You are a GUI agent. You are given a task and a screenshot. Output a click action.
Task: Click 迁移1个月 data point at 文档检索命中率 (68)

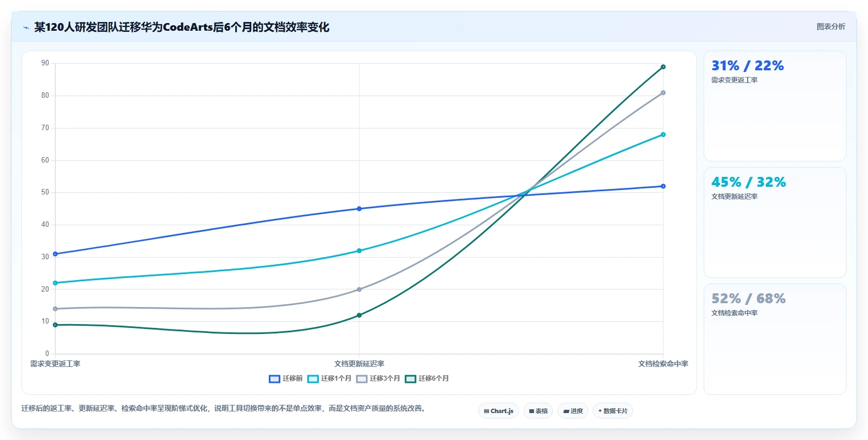point(663,135)
